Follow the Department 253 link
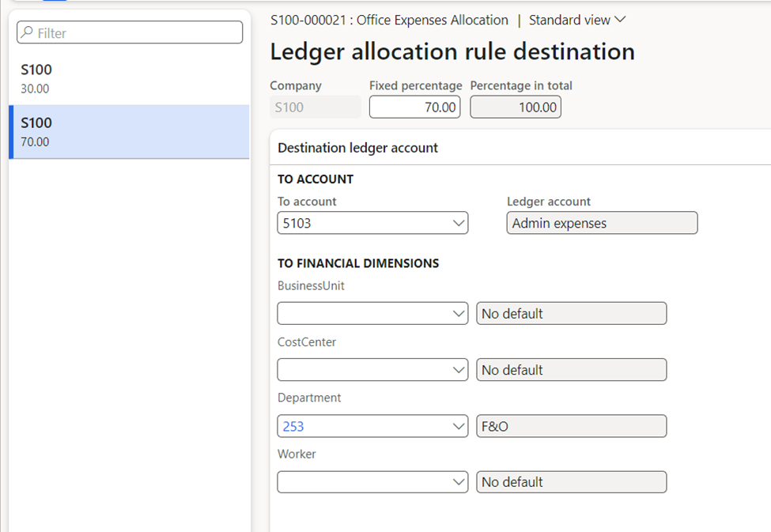771x532 pixels. coord(293,426)
